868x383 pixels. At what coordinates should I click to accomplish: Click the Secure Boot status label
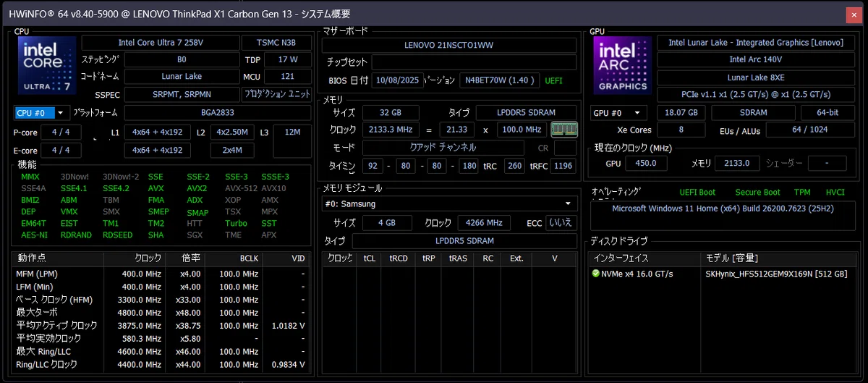pos(757,193)
